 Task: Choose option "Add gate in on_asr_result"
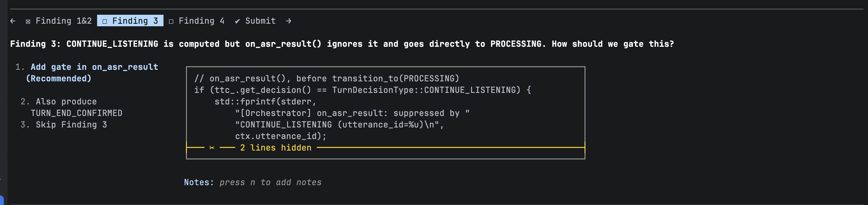pyautogui.click(x=94, y=67)
